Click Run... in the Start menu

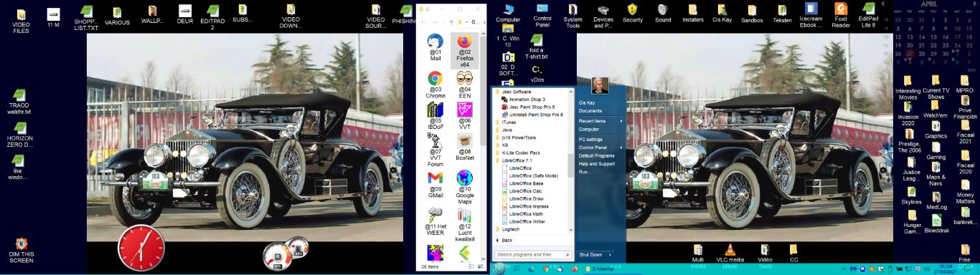[585, 172]
